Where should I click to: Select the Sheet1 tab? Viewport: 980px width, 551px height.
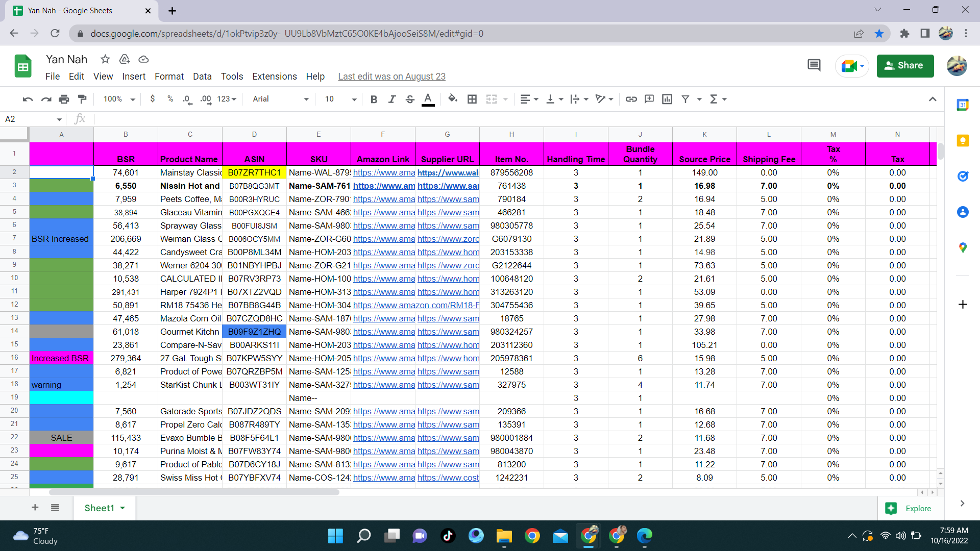(x=105, y=508)
